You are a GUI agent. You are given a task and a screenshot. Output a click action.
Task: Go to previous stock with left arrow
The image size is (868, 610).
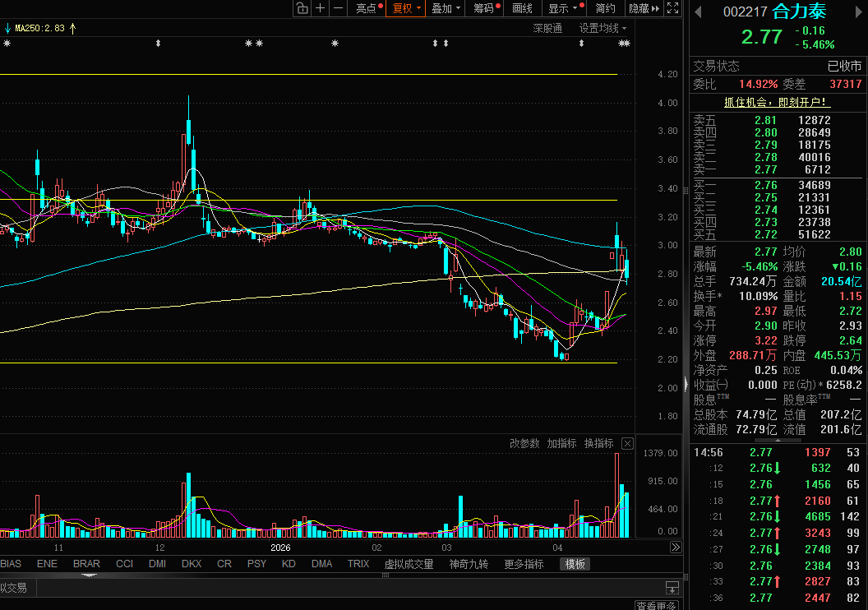698,12
